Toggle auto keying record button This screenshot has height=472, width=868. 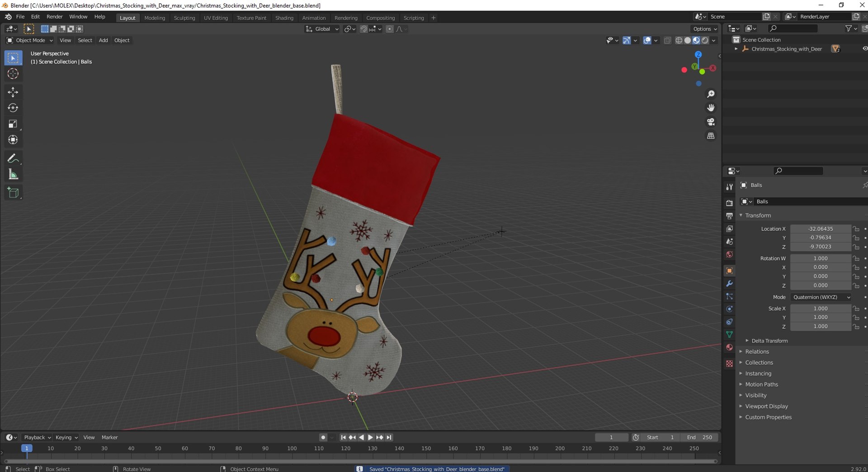point(323,437)
